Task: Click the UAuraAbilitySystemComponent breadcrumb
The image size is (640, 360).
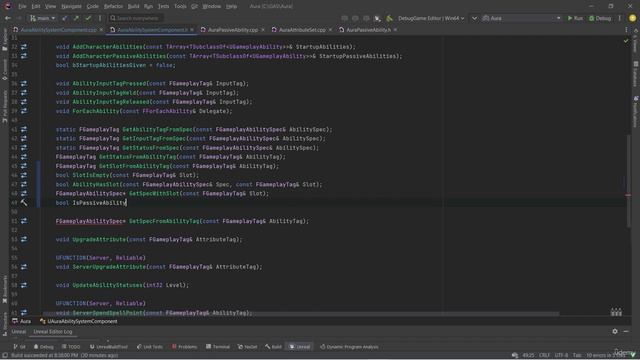Action: pos(78,322)
